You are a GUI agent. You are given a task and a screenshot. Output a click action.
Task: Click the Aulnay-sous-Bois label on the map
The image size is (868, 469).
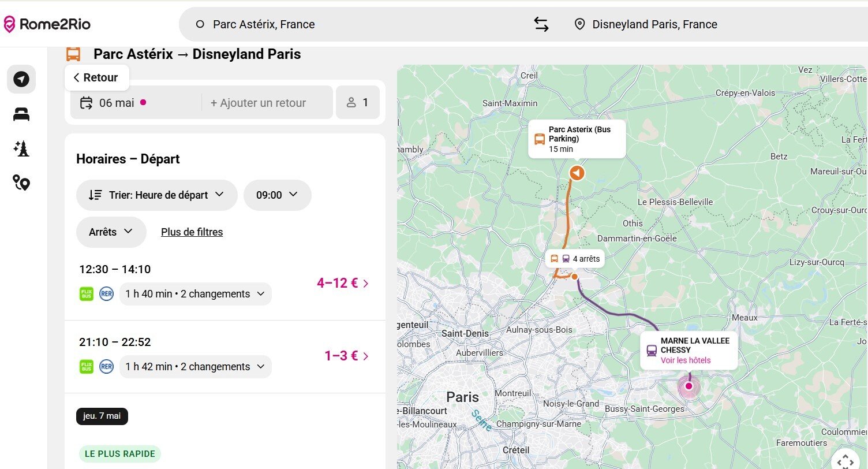[x=539, y=330]
